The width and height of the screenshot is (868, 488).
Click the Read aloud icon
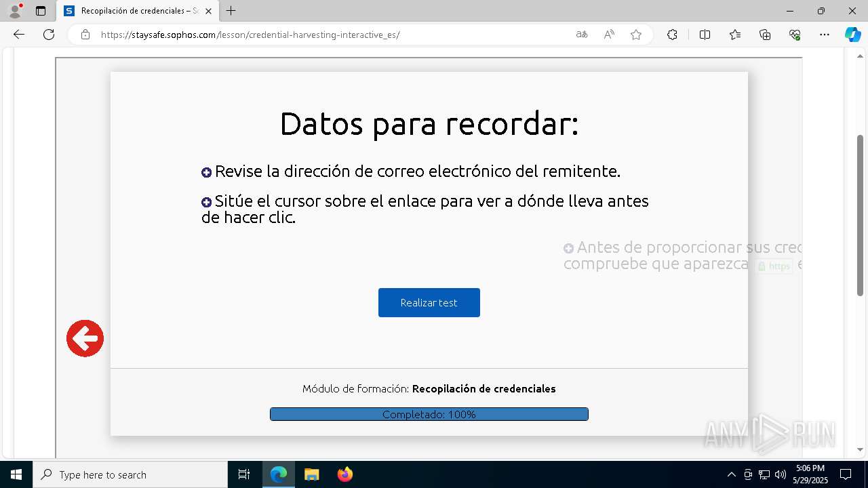point(609,35)
